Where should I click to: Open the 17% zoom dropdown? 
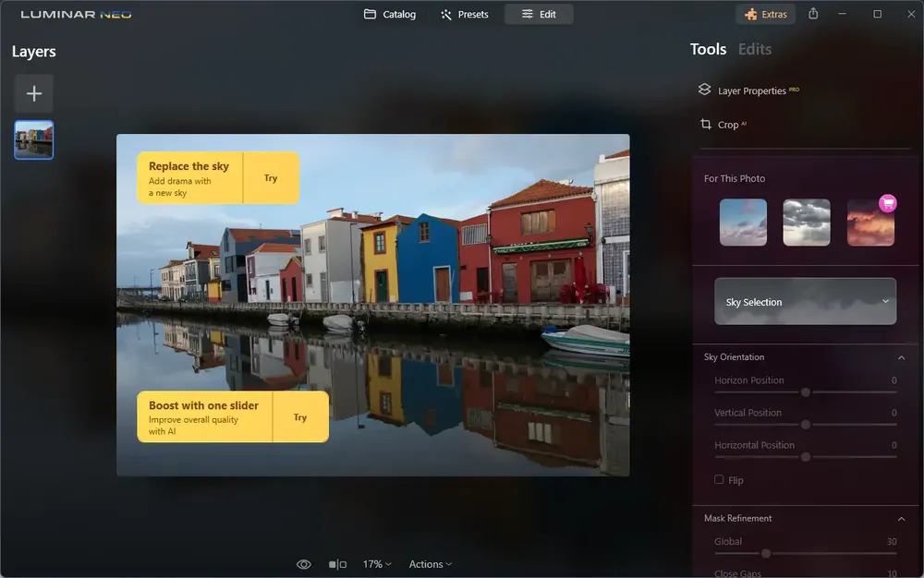click(377, 564)
